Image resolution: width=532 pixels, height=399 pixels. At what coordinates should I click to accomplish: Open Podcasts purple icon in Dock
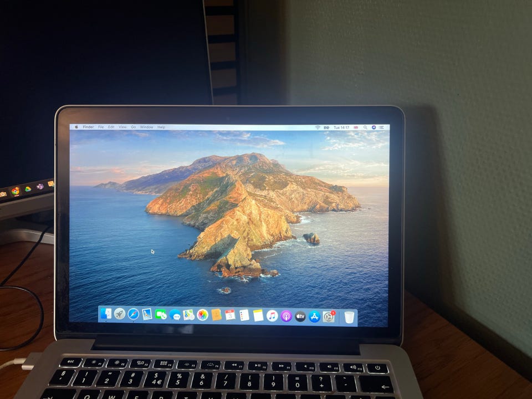(286, 316)
